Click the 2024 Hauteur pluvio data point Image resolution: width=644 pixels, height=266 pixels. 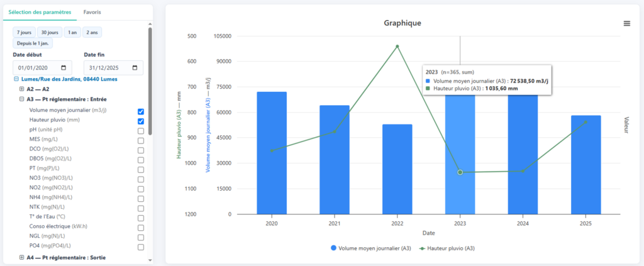523,171
